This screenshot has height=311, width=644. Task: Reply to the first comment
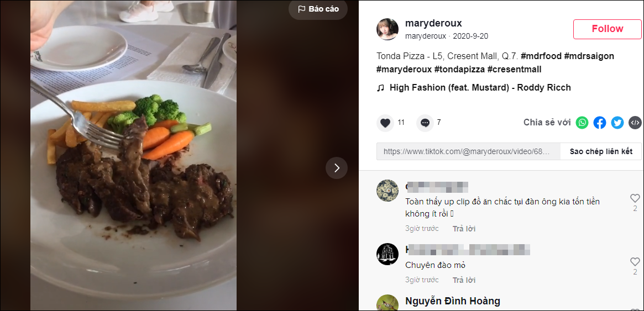pyautogui.click(x=464, y=229)
